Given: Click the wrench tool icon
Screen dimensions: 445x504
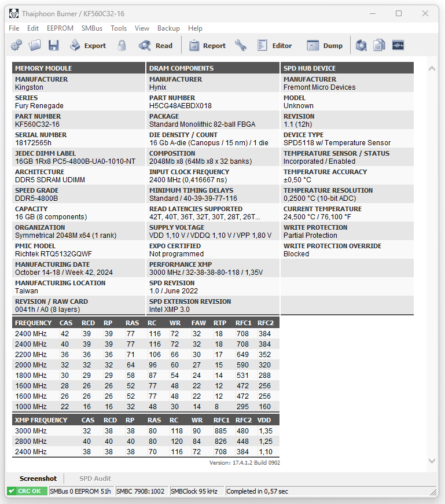Looking at the screenshot, I should pyautogui.click(x=241, y=45).
